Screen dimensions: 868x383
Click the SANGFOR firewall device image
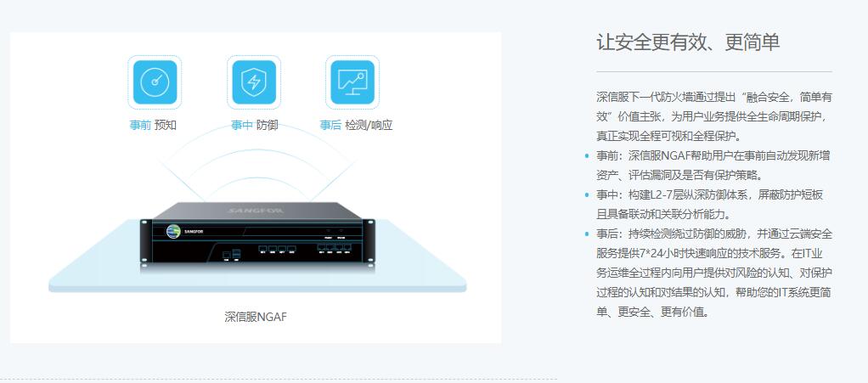point(257,239)
